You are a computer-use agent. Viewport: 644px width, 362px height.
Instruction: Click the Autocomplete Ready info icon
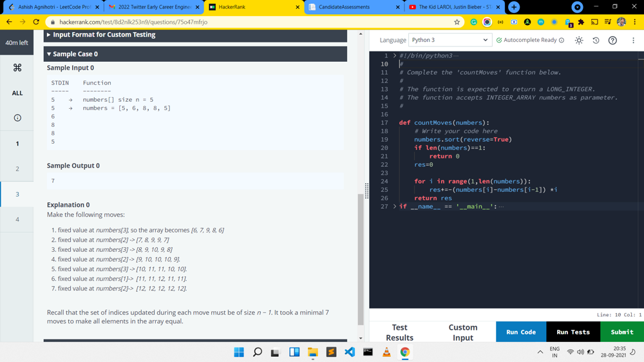coord(562,41)
